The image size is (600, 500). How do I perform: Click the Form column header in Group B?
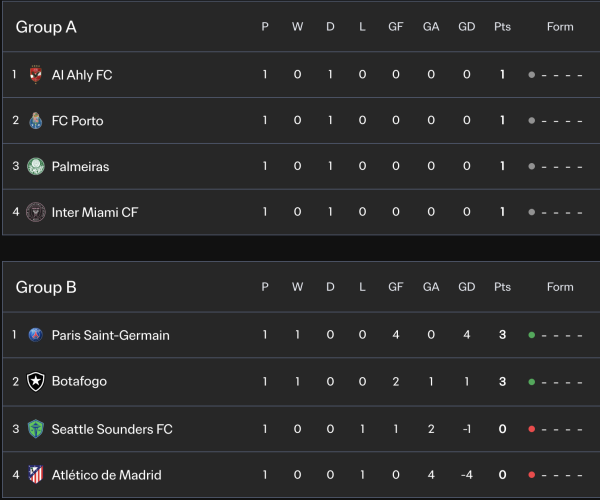click(560, 287)
